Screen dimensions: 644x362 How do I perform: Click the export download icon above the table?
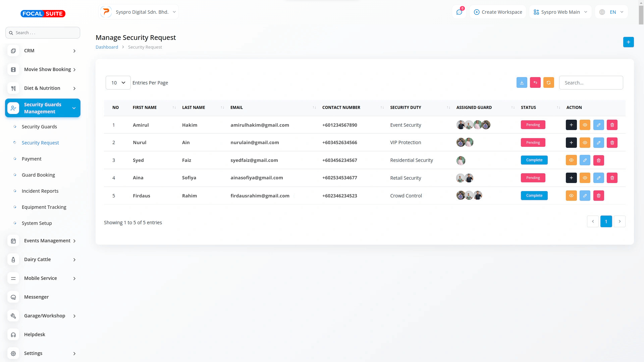pos(522,83)
